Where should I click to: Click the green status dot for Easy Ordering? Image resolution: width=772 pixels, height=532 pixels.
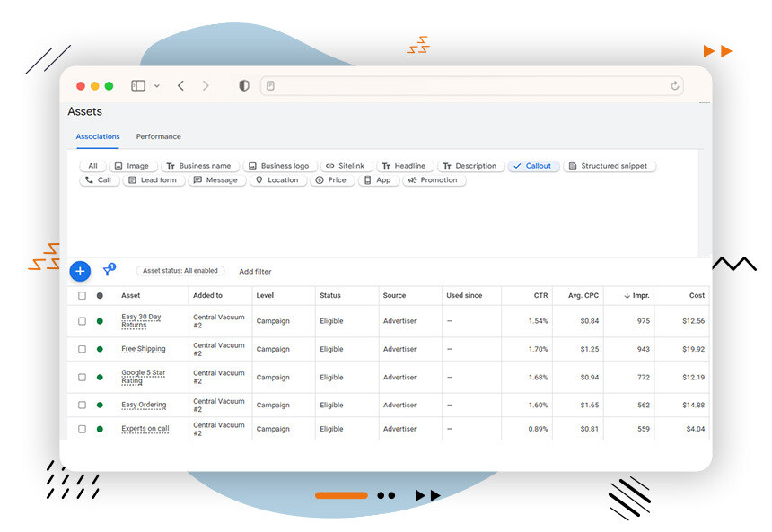(100, 405)
